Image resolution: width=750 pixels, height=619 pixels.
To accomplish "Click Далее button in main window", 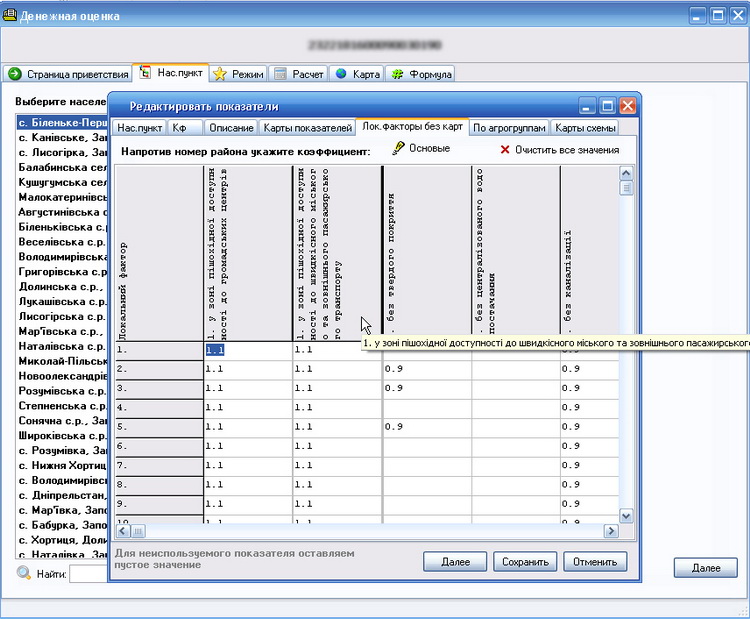I will [x=706, y=568].
